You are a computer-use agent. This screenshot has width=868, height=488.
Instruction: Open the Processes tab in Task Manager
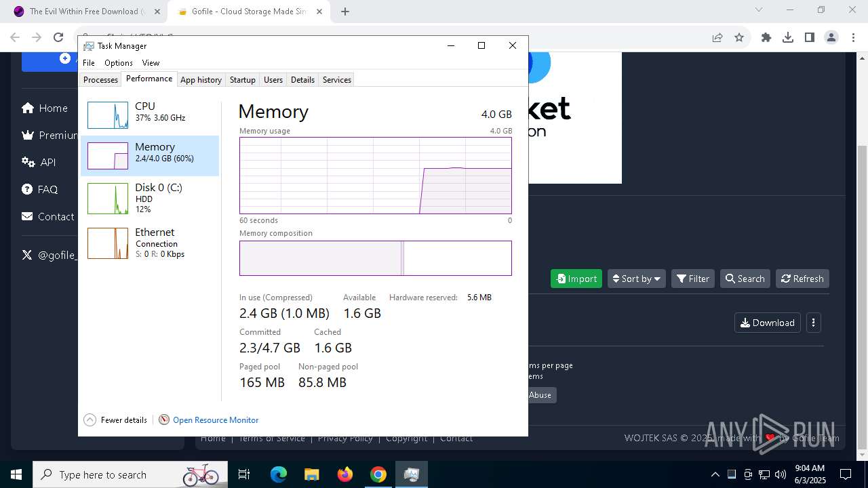click(x=100, y=79)
